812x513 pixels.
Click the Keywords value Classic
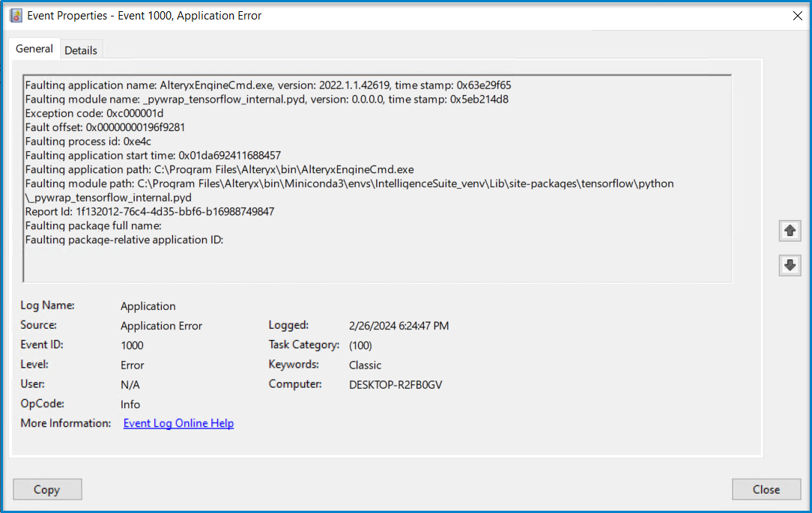tap(365, 365)
